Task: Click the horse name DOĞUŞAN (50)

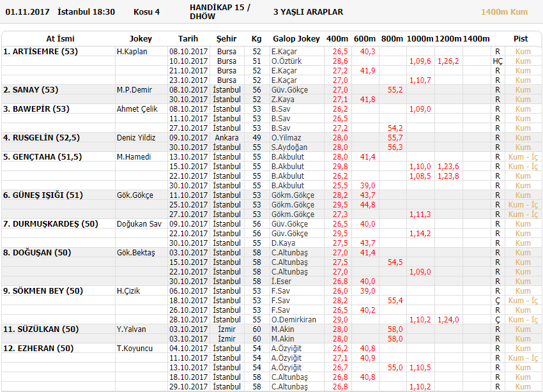Action: point(37,253)
